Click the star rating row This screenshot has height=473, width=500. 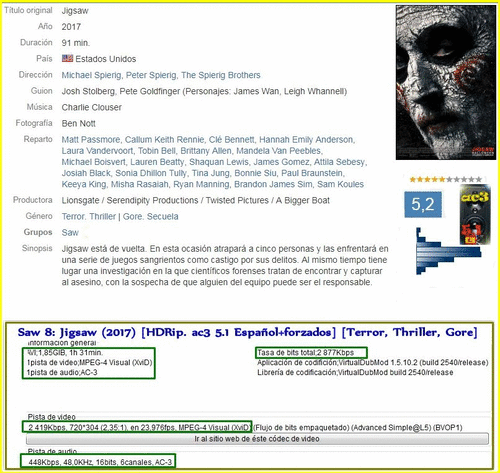tap(446, 180)
